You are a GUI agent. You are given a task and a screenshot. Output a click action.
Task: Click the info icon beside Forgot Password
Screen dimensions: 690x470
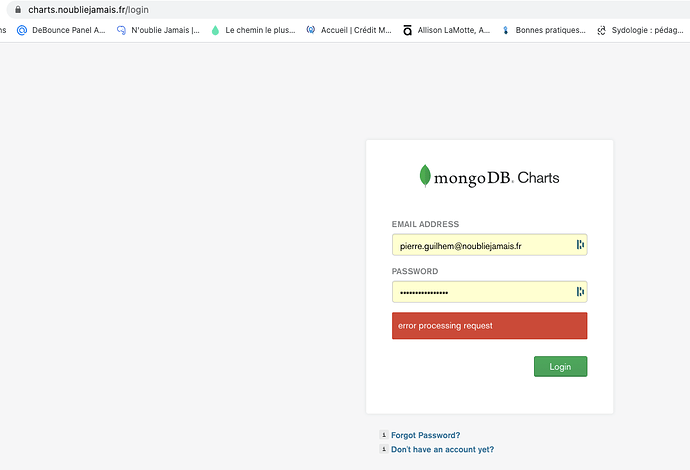pyautogui.click(x=384, y=435)
